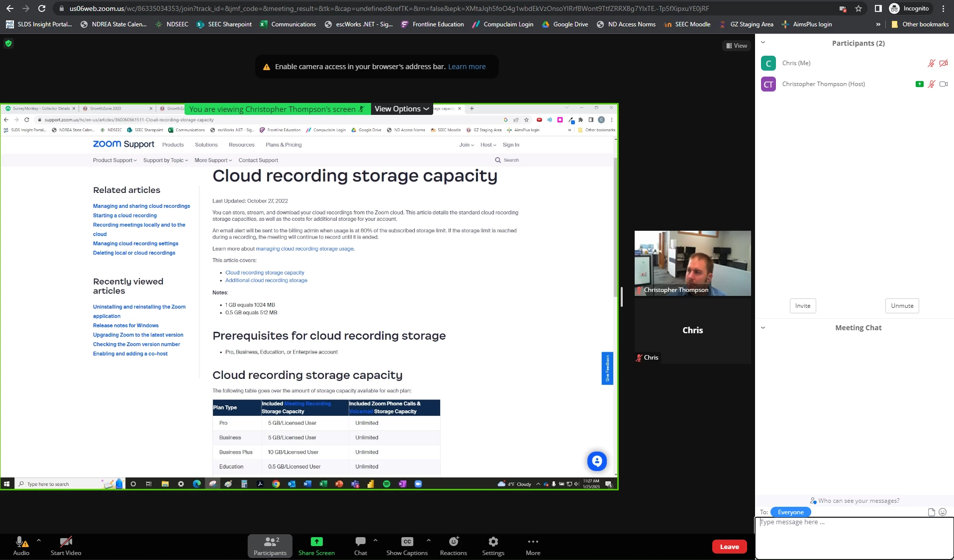Toggle Show Captions CC icon
Image resolution: width=954 pixels, height=560 pixels.
407,542
